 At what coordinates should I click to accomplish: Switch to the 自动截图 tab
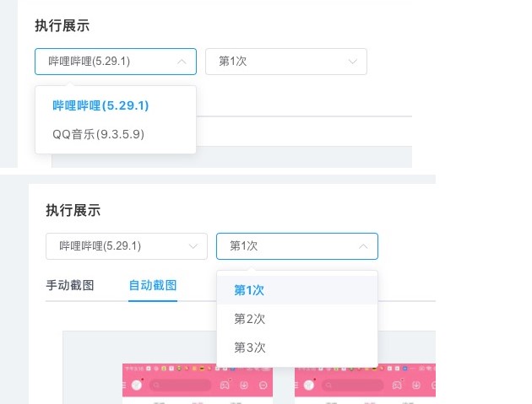pyautogui.click(x=153, y=285)
